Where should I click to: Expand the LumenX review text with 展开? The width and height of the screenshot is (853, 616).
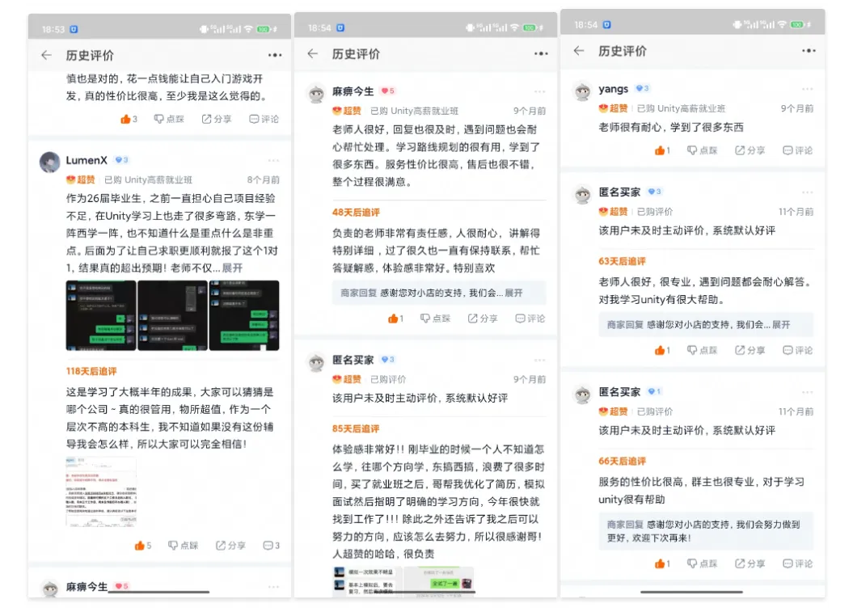pos(232,268)
